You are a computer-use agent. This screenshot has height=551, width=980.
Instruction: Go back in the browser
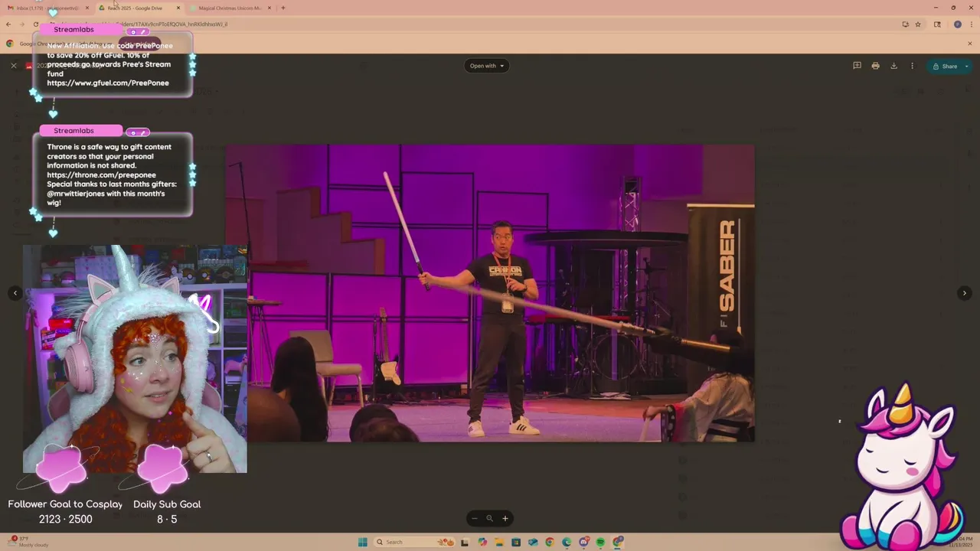tap(8, 24)
